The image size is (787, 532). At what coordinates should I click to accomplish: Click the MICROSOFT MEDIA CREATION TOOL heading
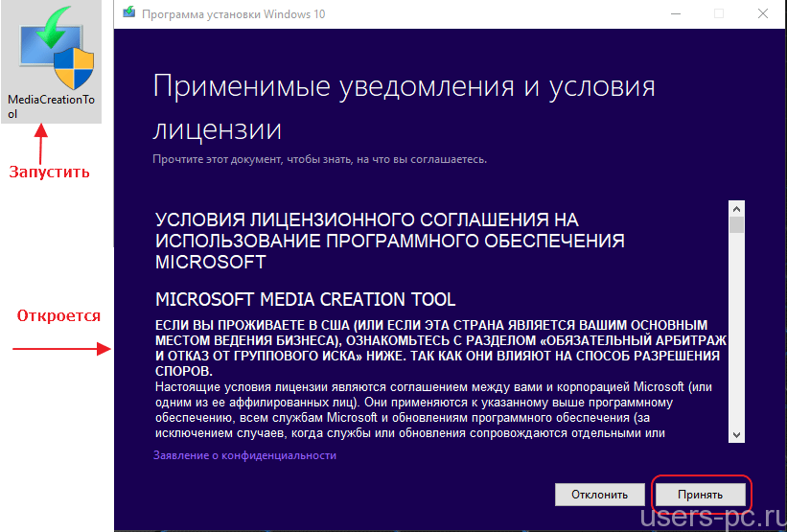[x=305, y=300]
